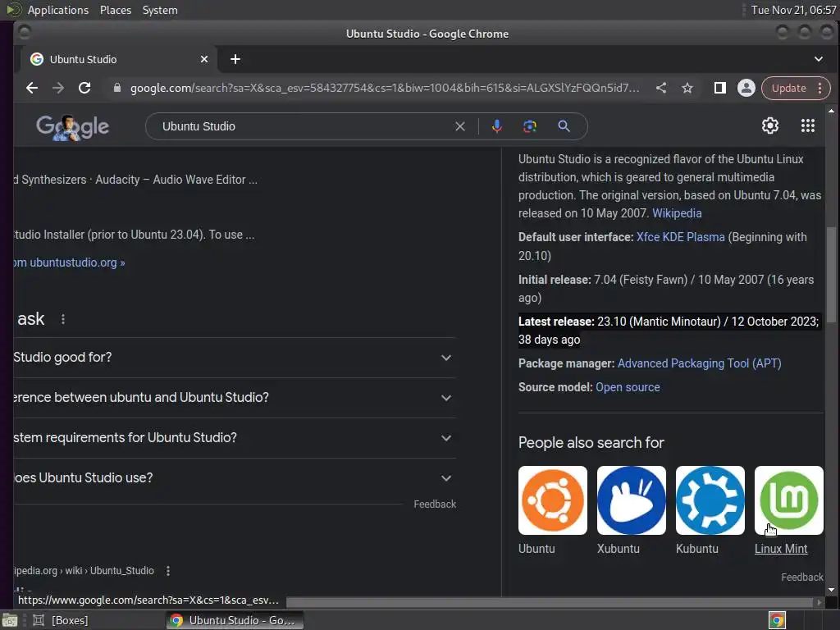This screenshot has width=840, height=630.
Task: Show desktop icon in bottom panel
Action: (10, 620)
